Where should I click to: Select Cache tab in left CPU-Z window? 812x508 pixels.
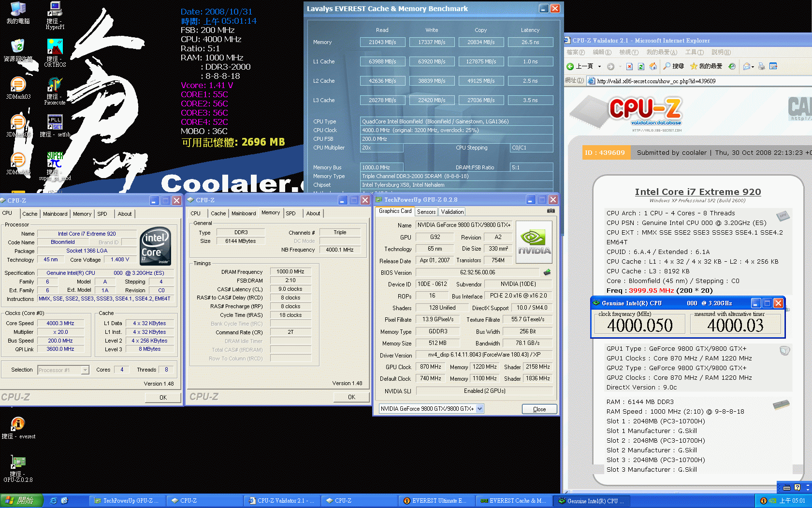[x=30, y=214]
